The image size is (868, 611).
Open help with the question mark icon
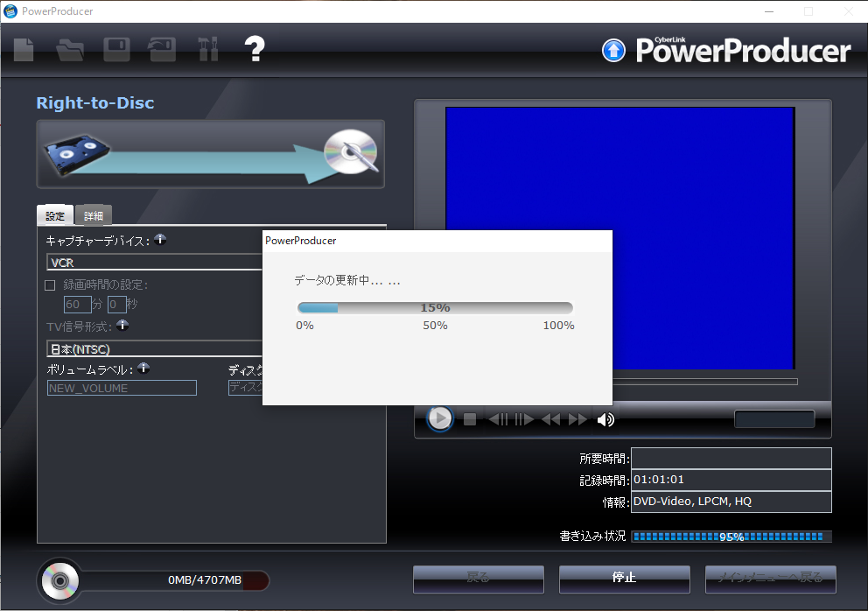255,49
